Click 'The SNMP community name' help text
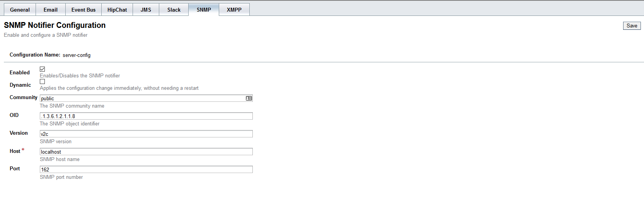The height and width of the screenshot is (204, 644). (72, 106)
